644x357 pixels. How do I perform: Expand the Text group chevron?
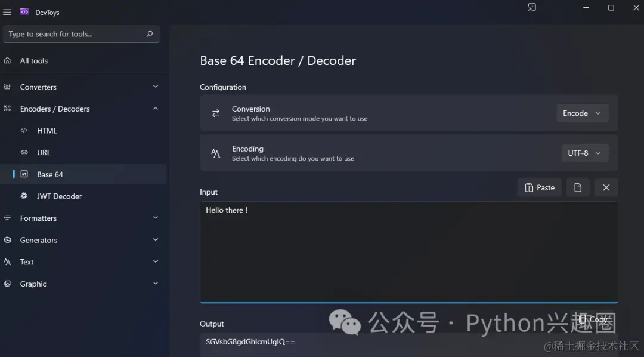[156, 261]
